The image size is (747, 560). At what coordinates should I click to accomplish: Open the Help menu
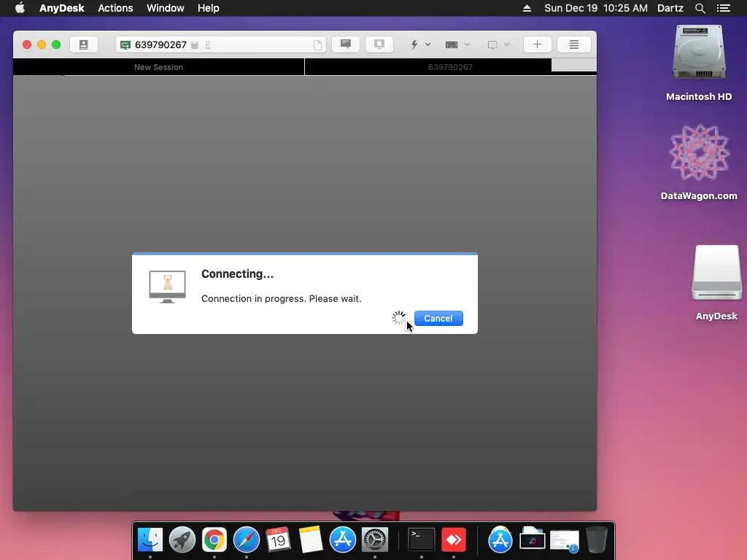[208, 8]
